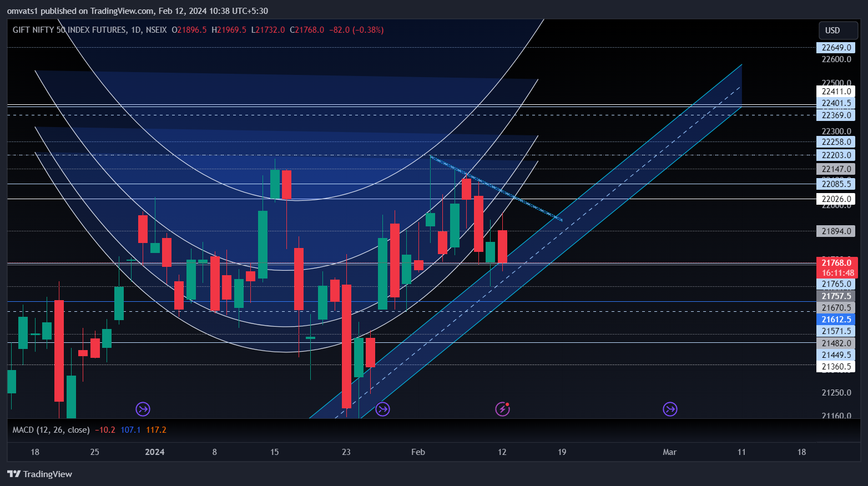Select the 22401.5 price label
The width and height of the screenshot is (868, 486).
tap(836, 103)
